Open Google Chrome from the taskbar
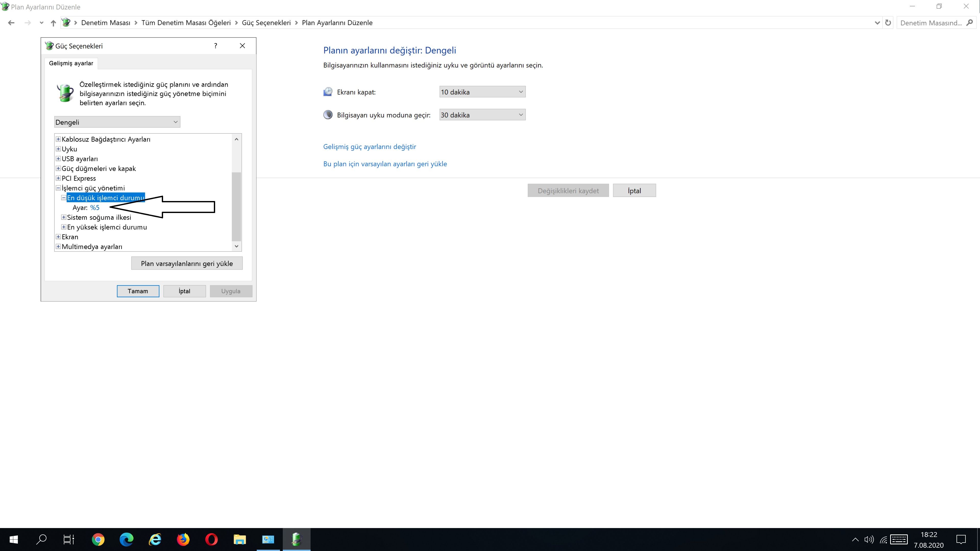The height and width of the screenshot is (551, 980). point(98,539)
